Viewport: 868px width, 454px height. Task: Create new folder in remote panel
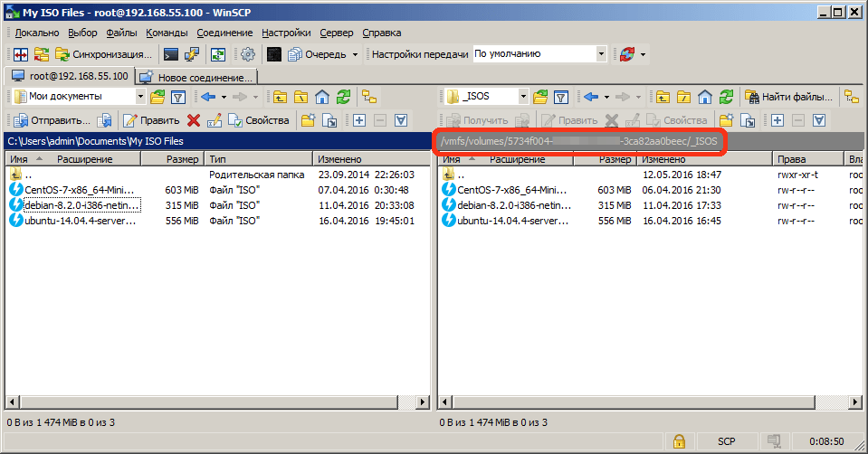click(726, 120)
